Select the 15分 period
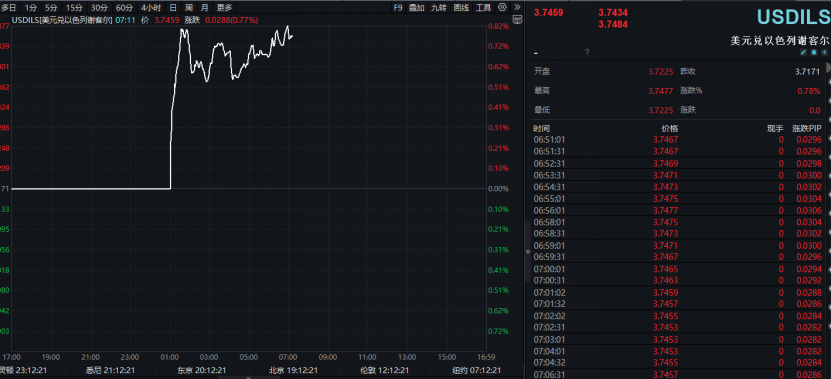 click(x=74, y=7)
